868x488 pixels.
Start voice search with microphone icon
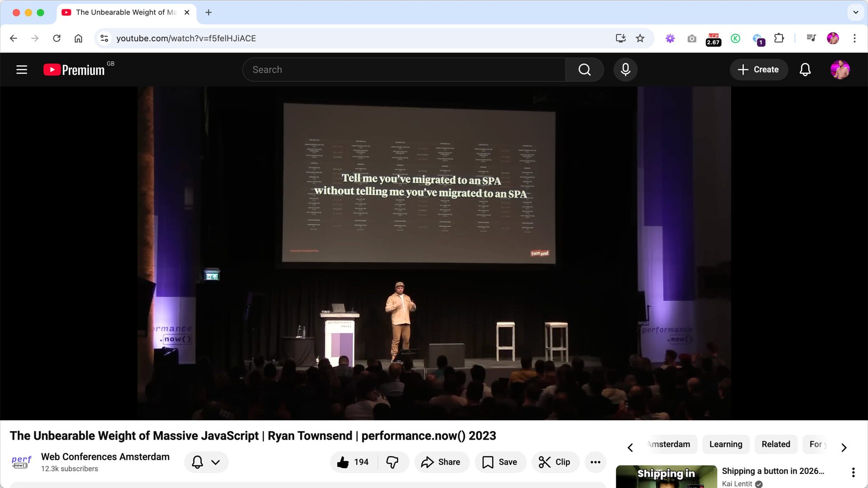click(x=625, y=70)
